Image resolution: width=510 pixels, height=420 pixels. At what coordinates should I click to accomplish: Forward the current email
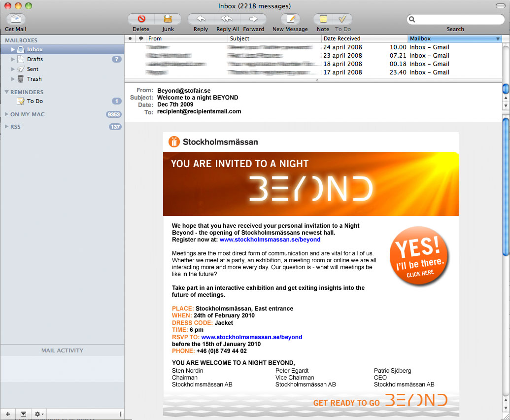pos(253,19)
